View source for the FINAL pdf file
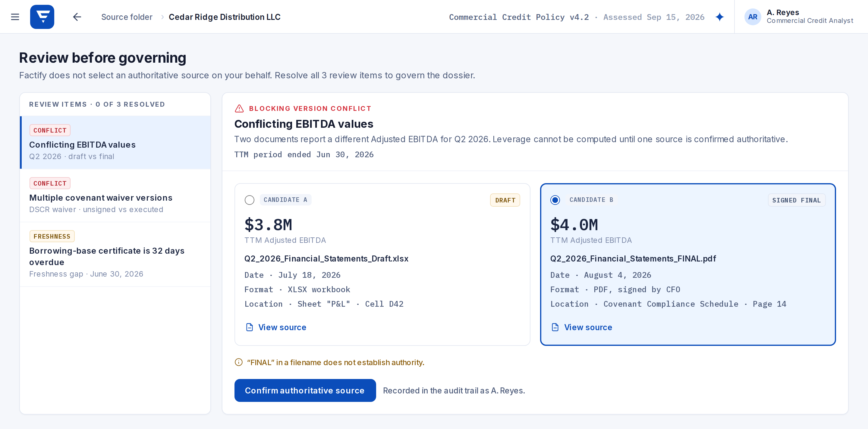Viewport: 868px width, 429px height. pyautogui.click(x=581, y=327)
